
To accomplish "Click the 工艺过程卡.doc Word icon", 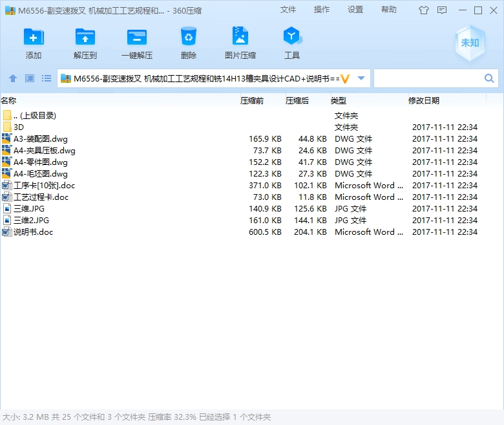I will click(6, 197).
